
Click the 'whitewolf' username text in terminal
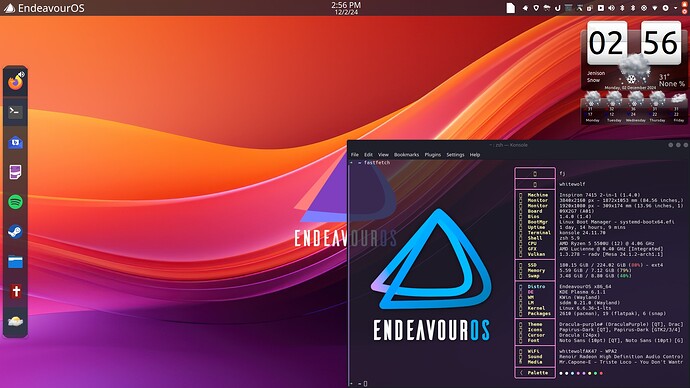pyautogui.click(x=572, y=184)
